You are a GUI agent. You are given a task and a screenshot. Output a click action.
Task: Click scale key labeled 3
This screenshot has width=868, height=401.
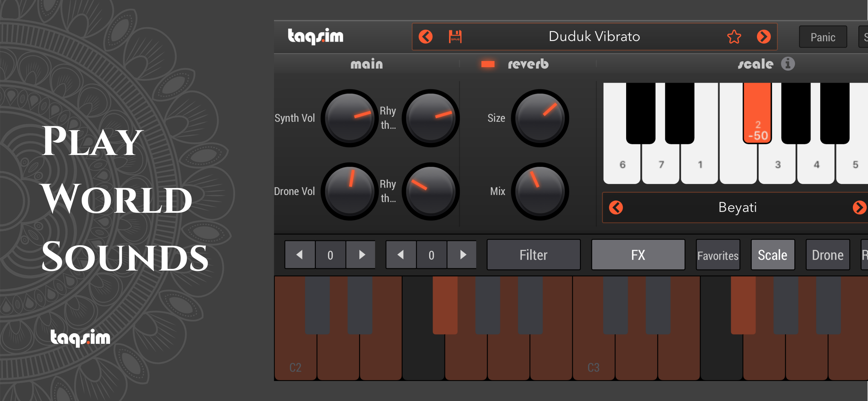click(777, 165)
